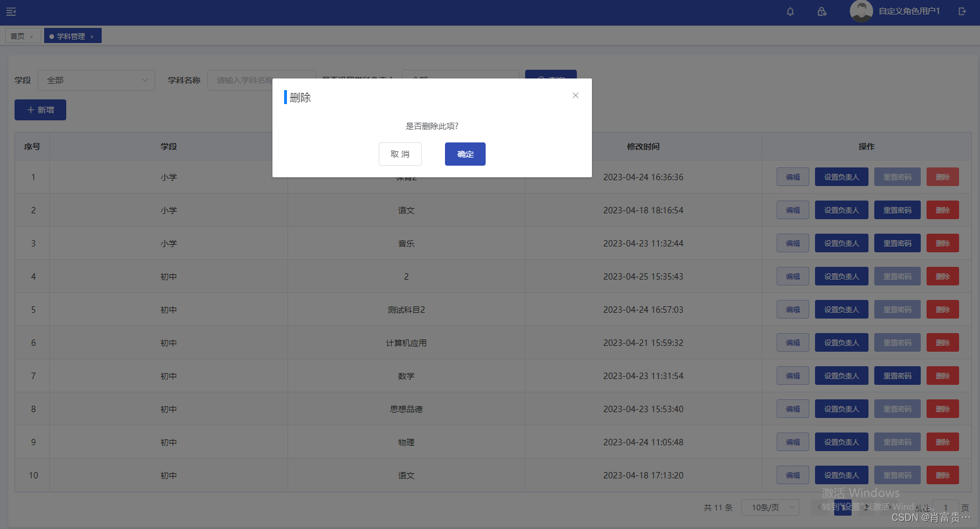Click the 前往 page number input field

pos(945,507)
